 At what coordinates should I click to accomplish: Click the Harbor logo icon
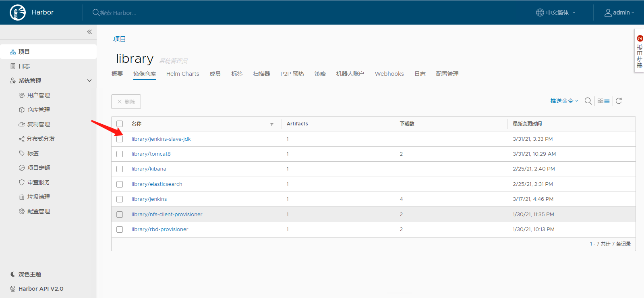click(18, 13)
